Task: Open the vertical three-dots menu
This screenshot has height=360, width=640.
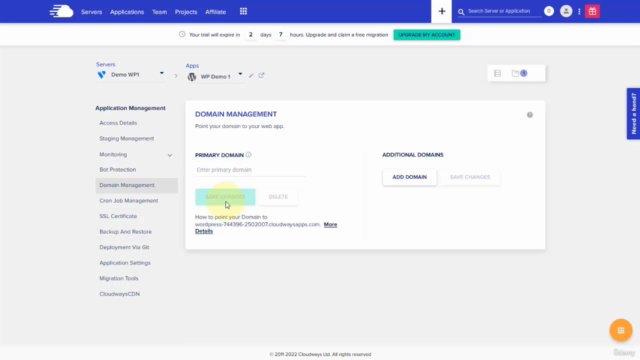Action: [x=579, y=11]
